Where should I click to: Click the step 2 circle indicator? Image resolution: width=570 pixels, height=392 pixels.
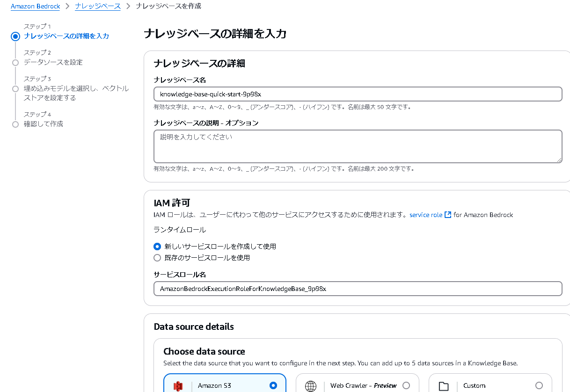[x=15, y=62]
